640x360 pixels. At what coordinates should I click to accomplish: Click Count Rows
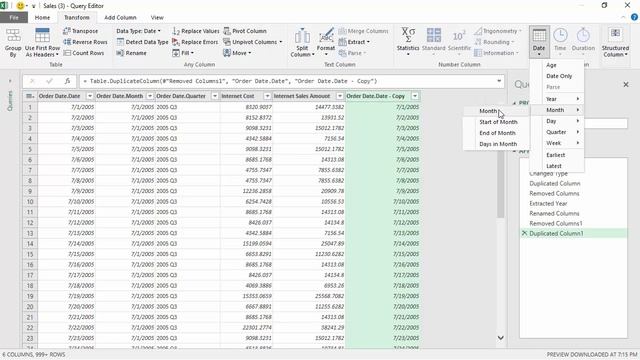tap(84, 53)
